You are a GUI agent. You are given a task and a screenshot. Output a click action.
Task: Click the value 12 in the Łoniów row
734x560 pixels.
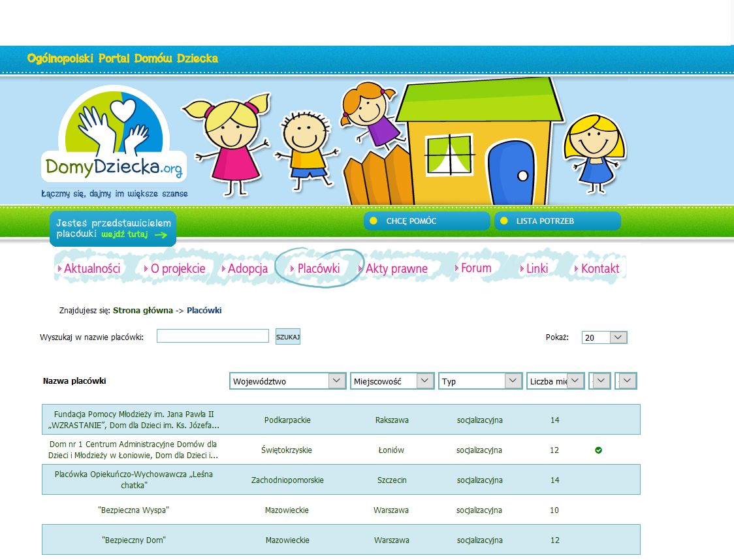click(x=554, y=450)
